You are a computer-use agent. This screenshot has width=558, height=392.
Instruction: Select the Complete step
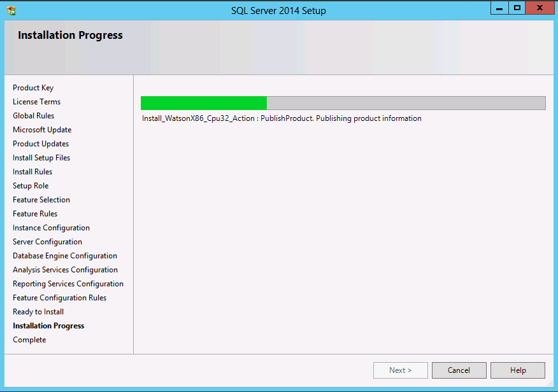coord(29,340)
